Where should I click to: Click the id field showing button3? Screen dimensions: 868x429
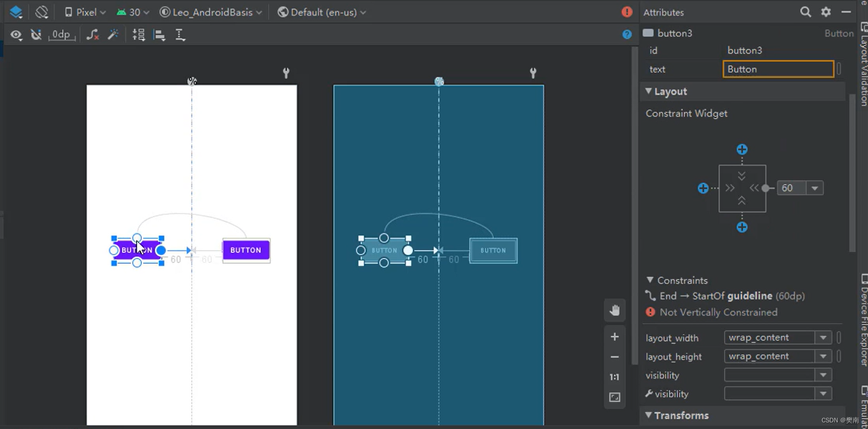[x=778, y=50]
